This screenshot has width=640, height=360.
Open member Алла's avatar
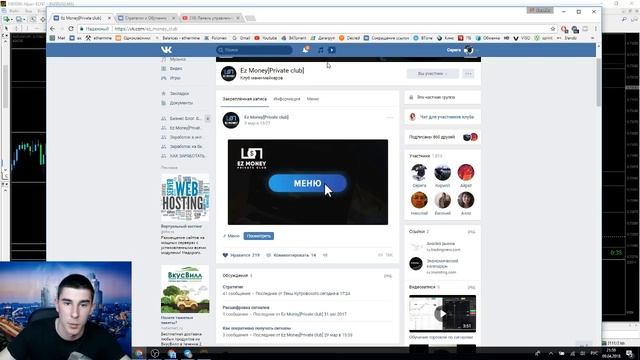[x=466, y=200]
